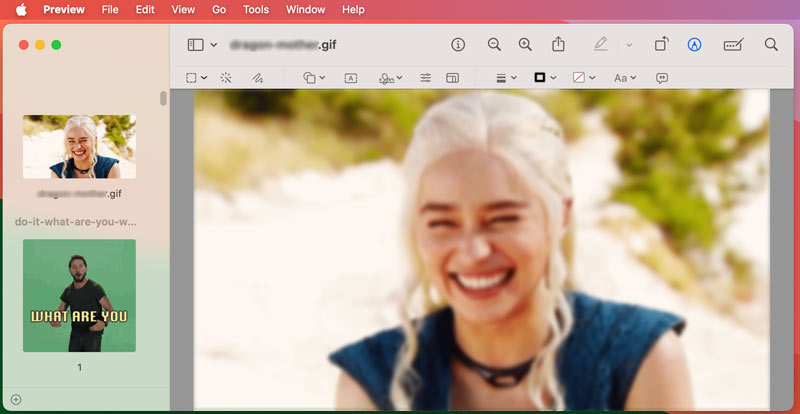Choose the Border Color swatch
Viewport: 800px width, 414px height.
(x=540, y=78)
